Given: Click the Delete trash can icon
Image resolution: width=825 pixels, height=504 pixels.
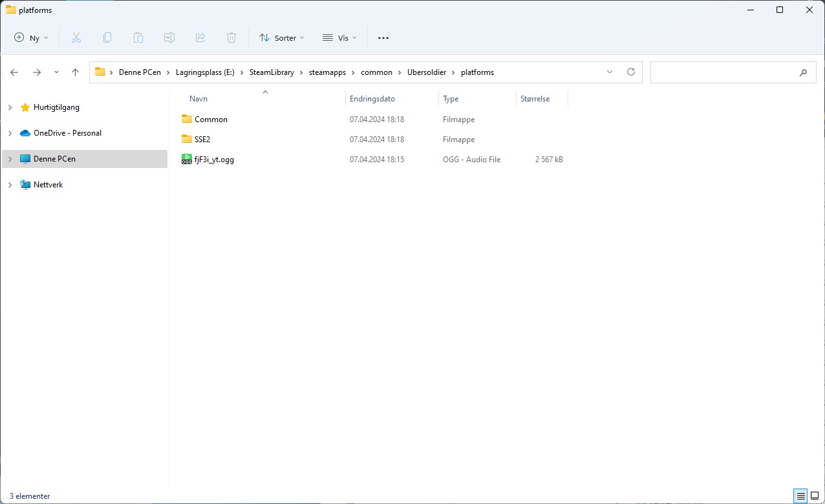Looking at the screenshot, I should click(x=231, y=38).
